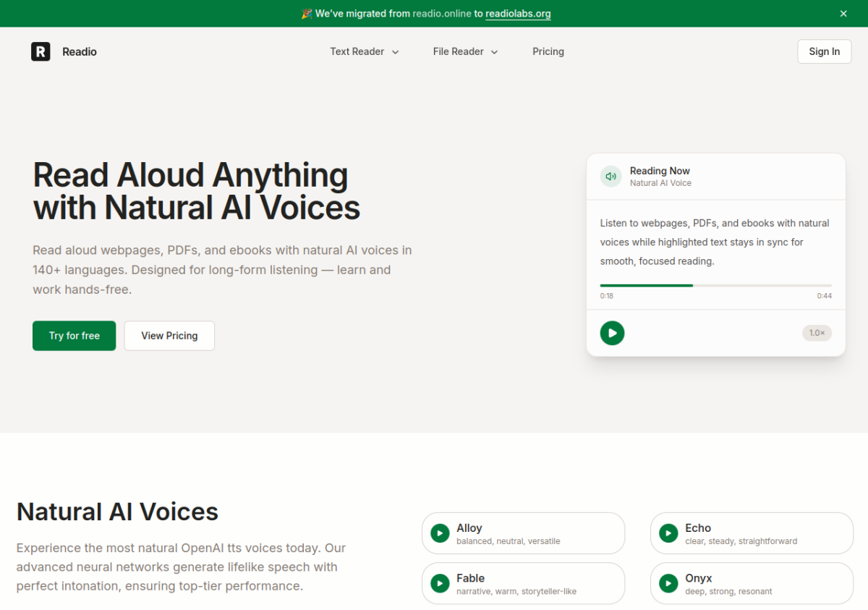
Task: Expand the Text Reader menu
Action: [365, 51]
